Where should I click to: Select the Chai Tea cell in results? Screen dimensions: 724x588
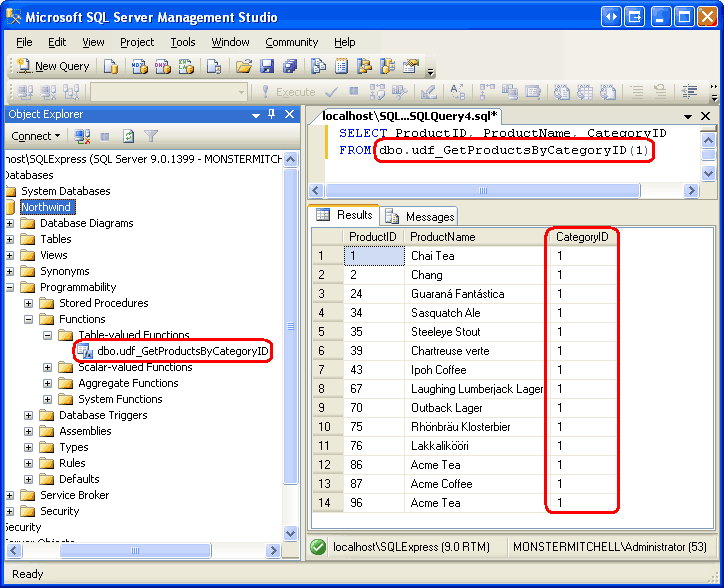[x=432, y=256]
